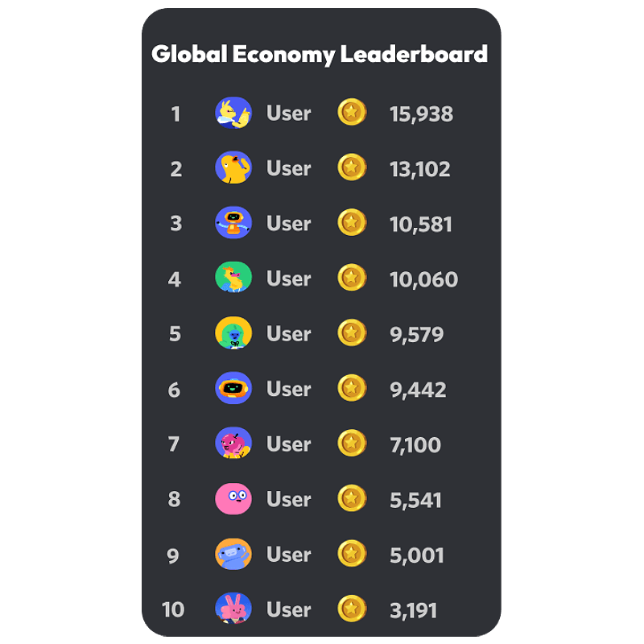Select the rank 3 robot avatar
This screenshot has height=644, width=644.
click(233, 223)
